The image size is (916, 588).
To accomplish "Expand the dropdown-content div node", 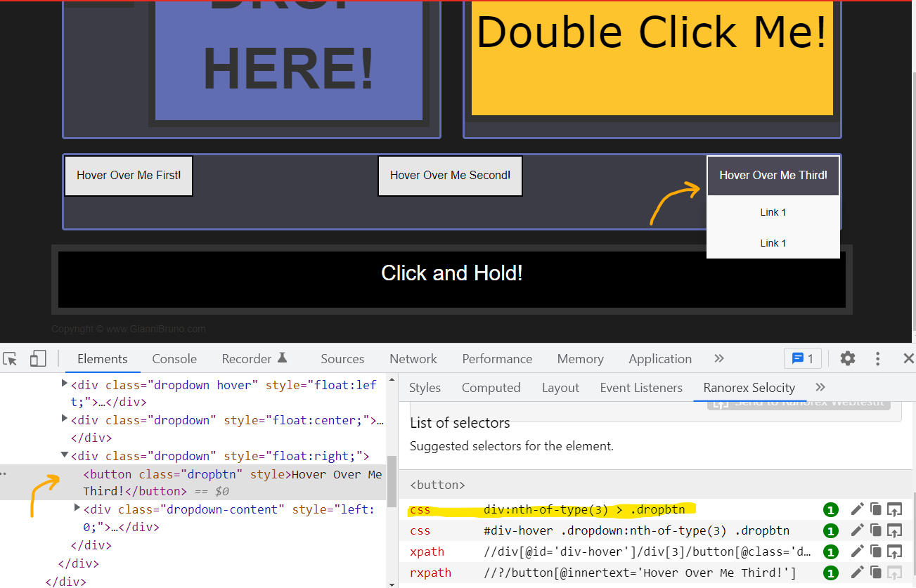I will (x=77, y=507).
